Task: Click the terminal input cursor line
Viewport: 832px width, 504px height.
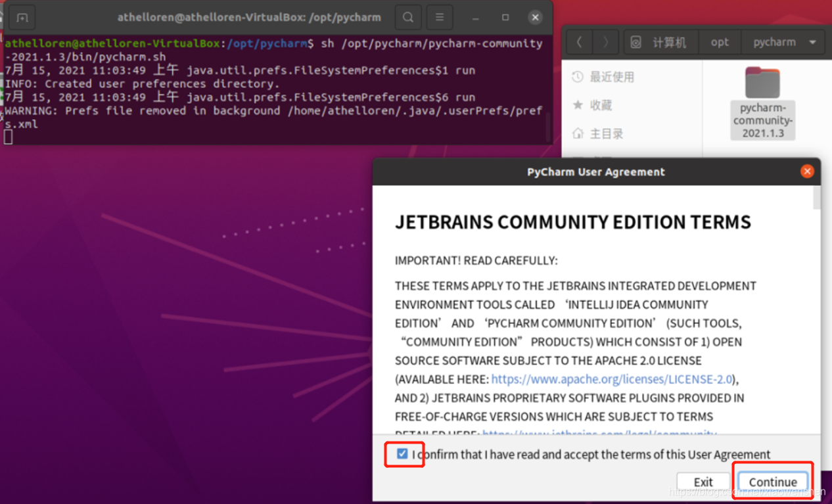Action: click(x=9, y=137)
